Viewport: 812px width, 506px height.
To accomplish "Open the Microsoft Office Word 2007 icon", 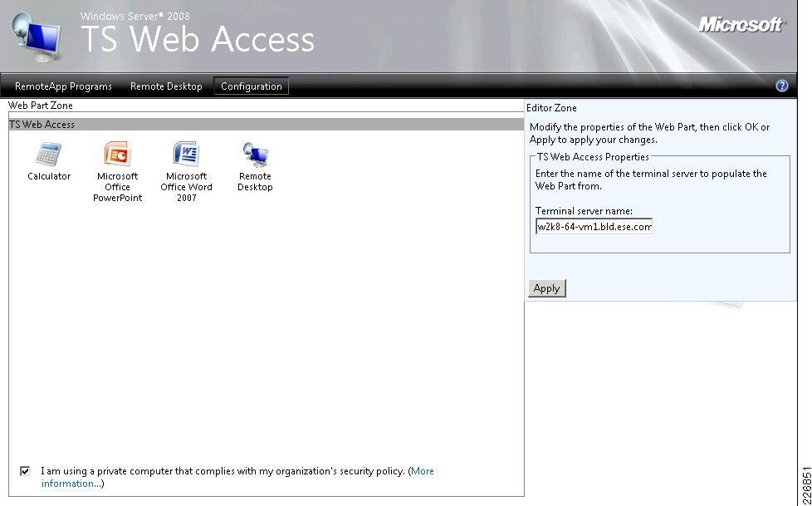I will coord(187,154).
